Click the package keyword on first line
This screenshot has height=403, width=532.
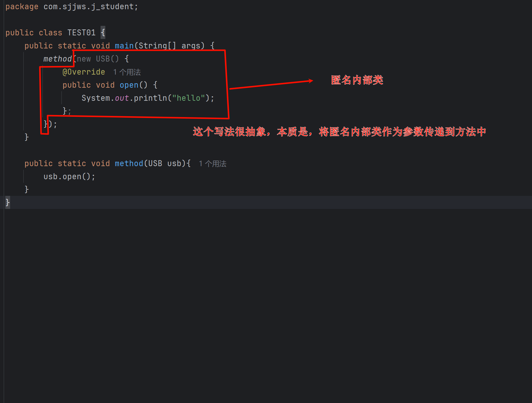(22, 7)
